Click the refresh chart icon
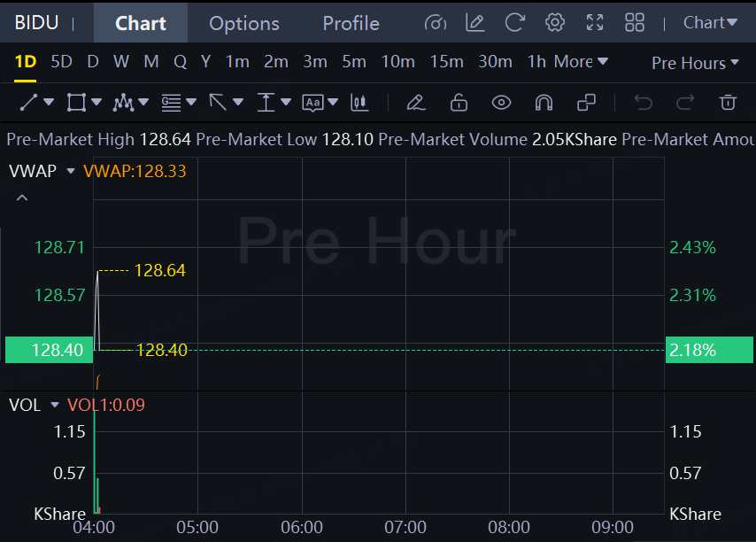The width and height of the screenshot is (756, 542). (x=514, y=23)
